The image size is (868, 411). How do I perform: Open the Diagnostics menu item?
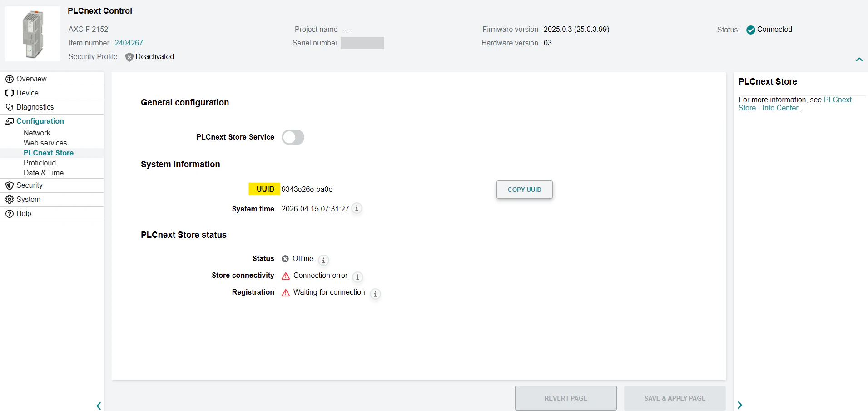click(x=52, y=107)
